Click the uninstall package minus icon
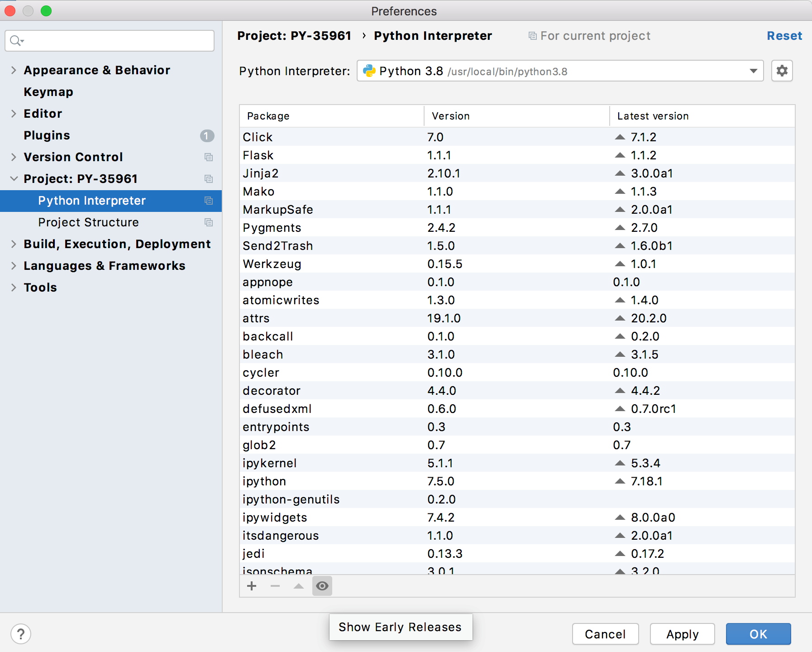The height and width of the screenshot is (652, 812). pyautogui.click(x=275, y=586)
